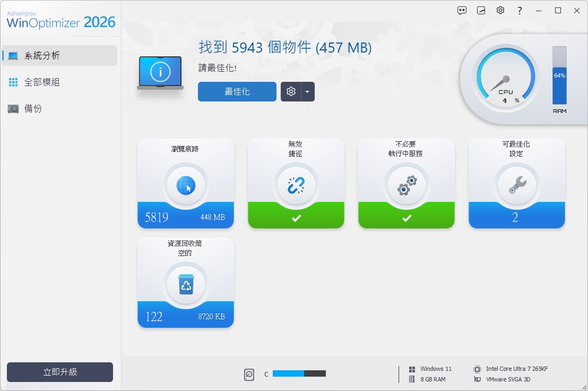Click the 最佳化 button
This screenshot has width=588, height=391.
pyautogui.click(x=237, y=91)
